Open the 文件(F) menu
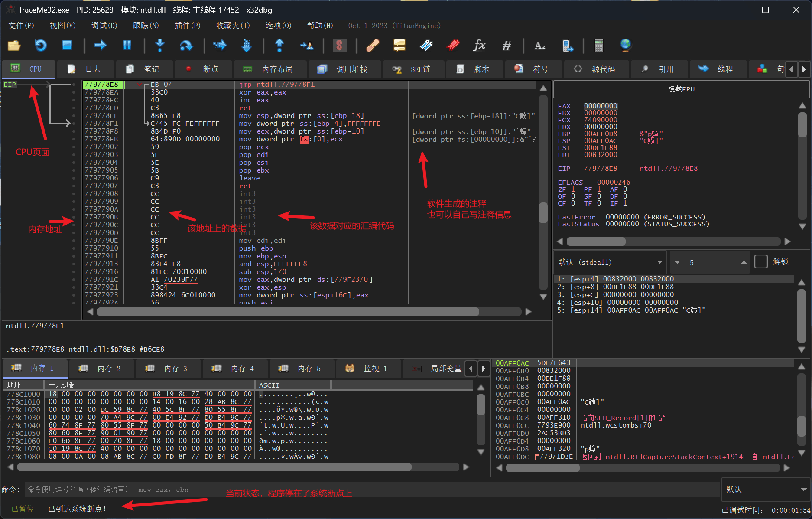Viewport: 812px width, 519px height. tap(21, 26)
